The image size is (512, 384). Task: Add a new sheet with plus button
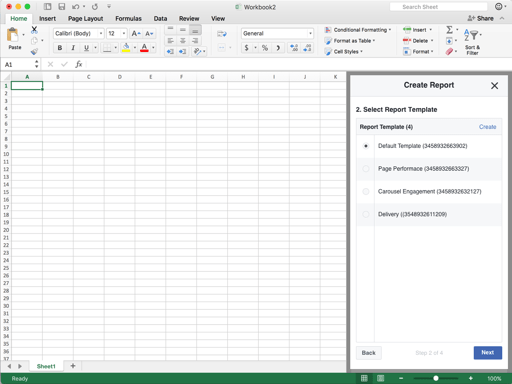point(73,366)
